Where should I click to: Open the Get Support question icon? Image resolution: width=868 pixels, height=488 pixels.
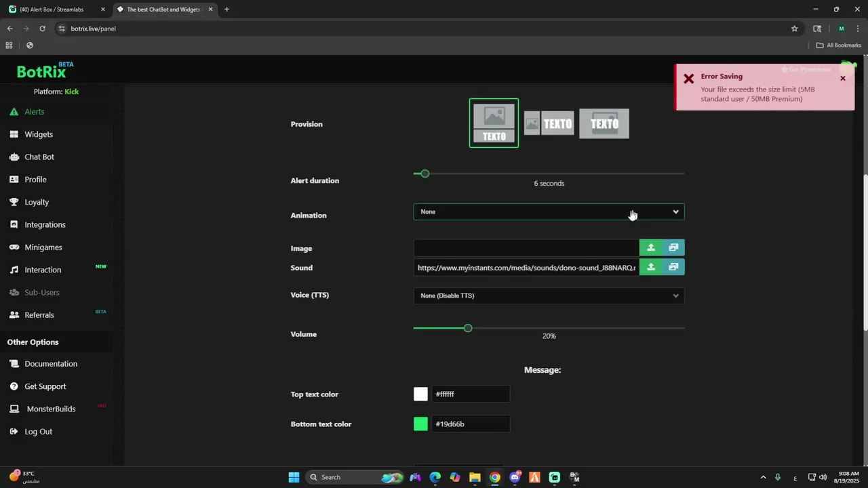point(14,386)
